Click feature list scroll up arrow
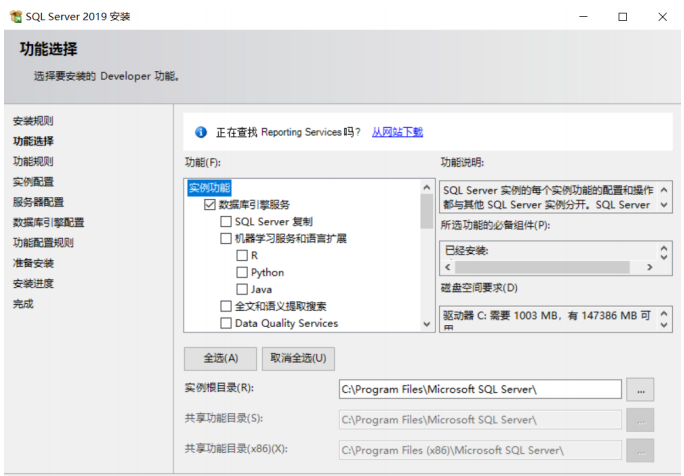 (x=427, y=187)
